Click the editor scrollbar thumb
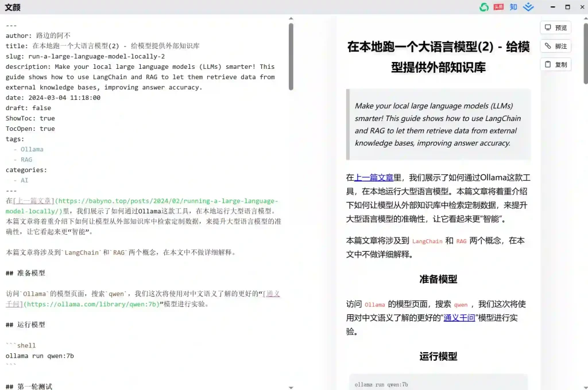Viewport: 588px width, 390px height. 291,57
